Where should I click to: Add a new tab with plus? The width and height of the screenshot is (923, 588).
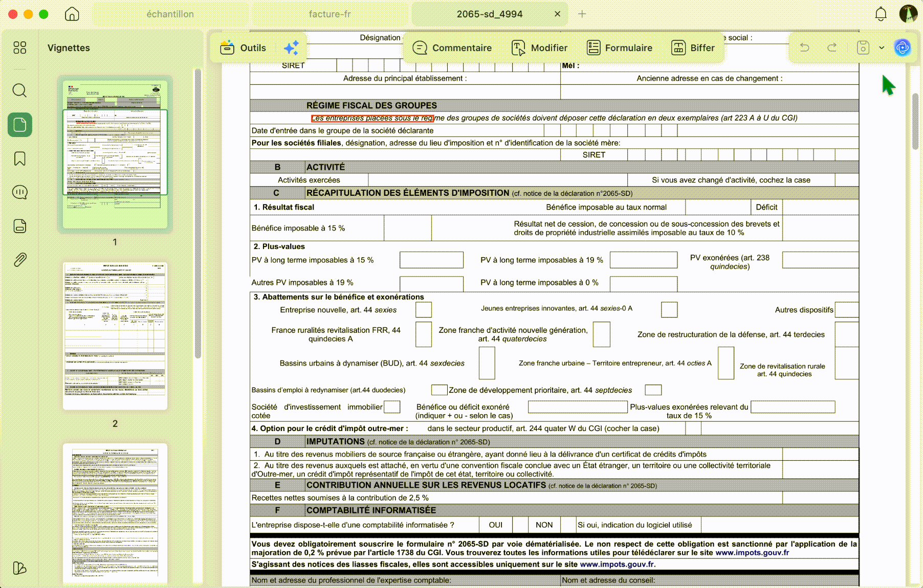[x=582, y=14]
